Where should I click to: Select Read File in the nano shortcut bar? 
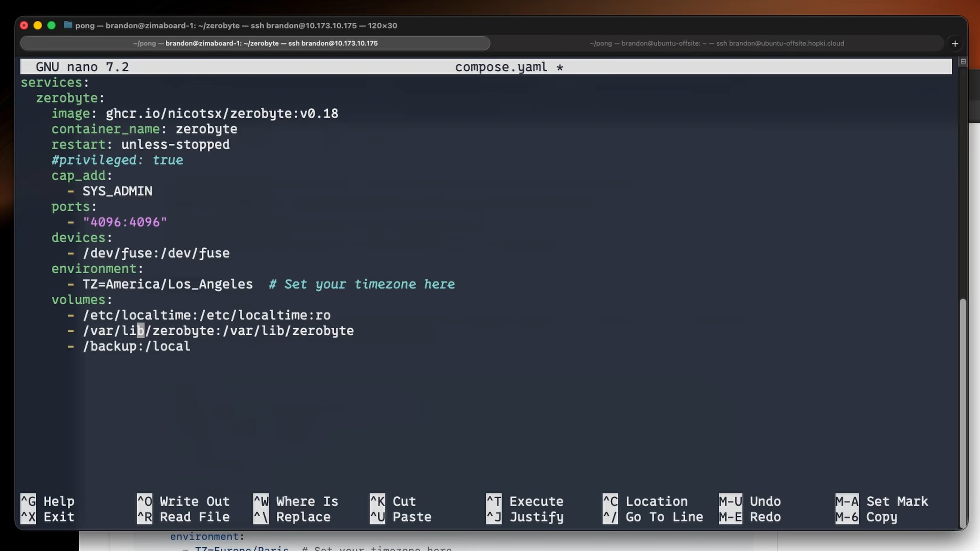point(186,517)
